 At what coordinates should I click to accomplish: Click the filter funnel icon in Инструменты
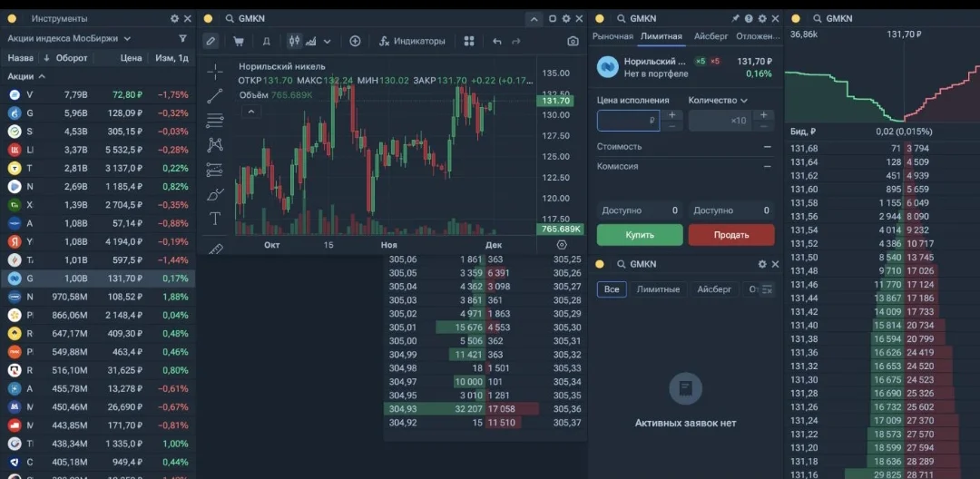182,38
